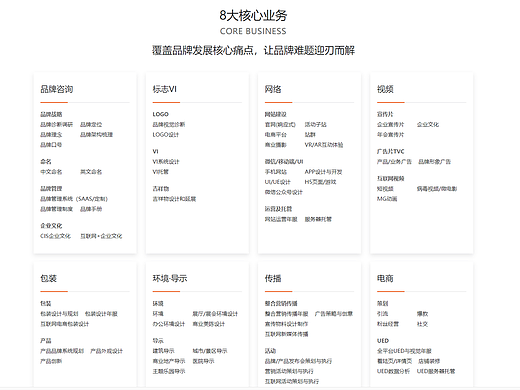The width and height of the screenshot is (520, 390).
Task: Open the '活动子站' item
Action: 316,125
